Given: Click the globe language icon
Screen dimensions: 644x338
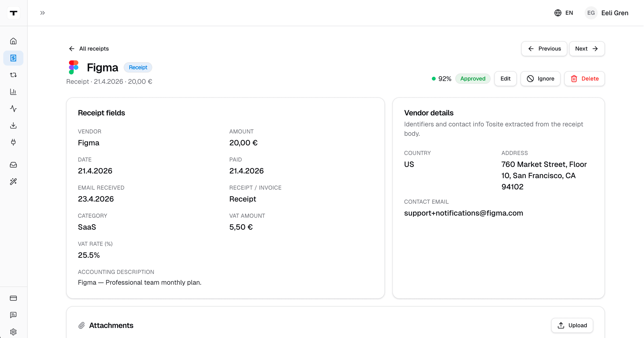Looking at the screenshot, I should 558,13.
